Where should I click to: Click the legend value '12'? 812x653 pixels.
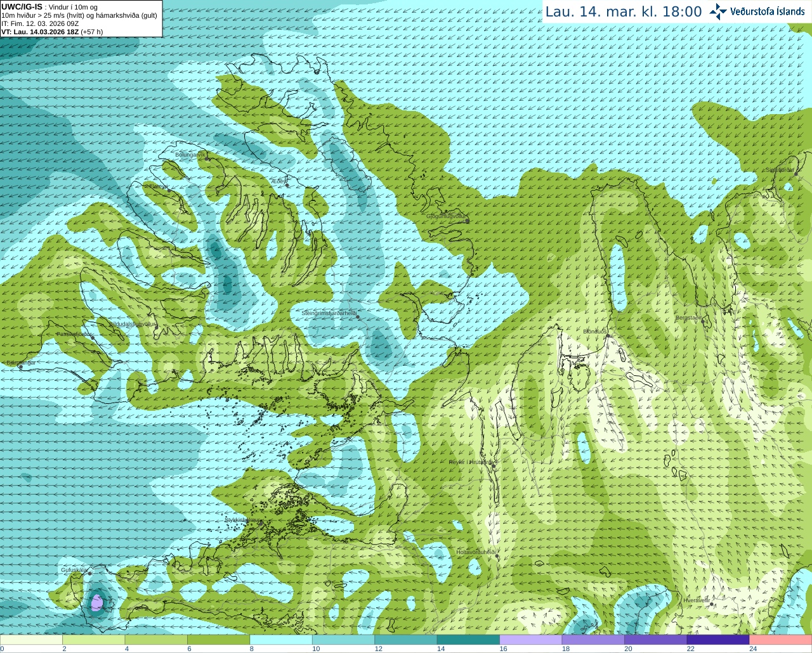tap(378, 649)
